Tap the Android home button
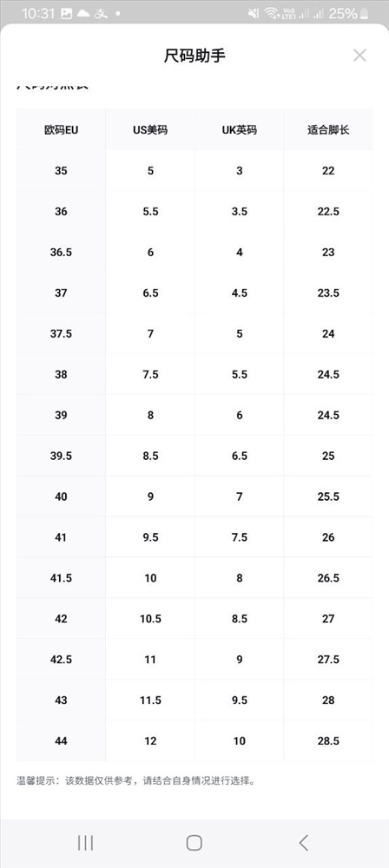The height and width of the screenshot is (868, 389). [194, 843]
